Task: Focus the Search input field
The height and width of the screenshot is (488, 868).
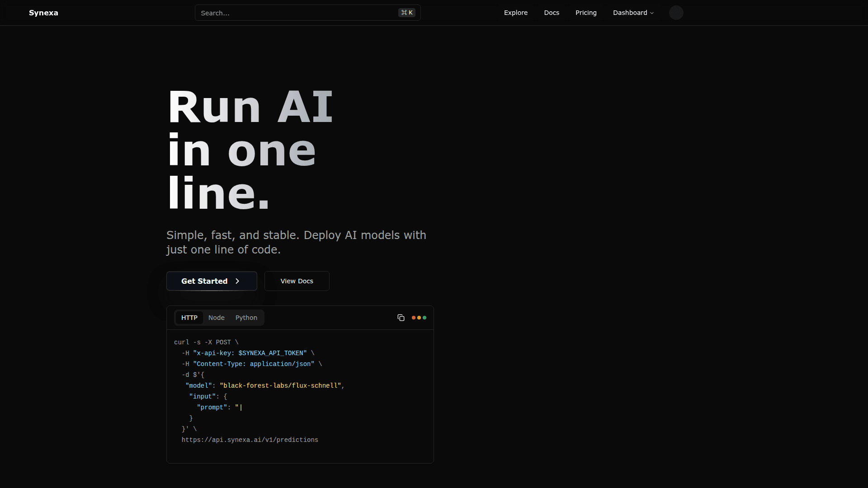Action: [294, 13]
